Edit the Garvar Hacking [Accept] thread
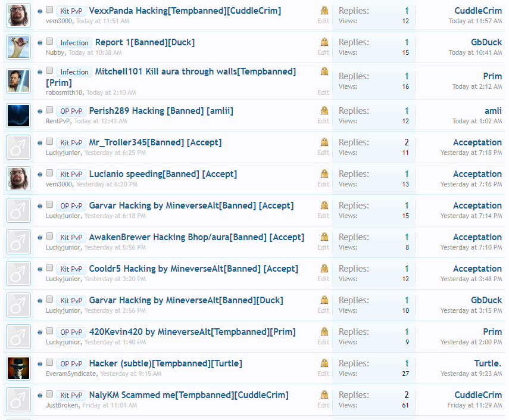 323,216
